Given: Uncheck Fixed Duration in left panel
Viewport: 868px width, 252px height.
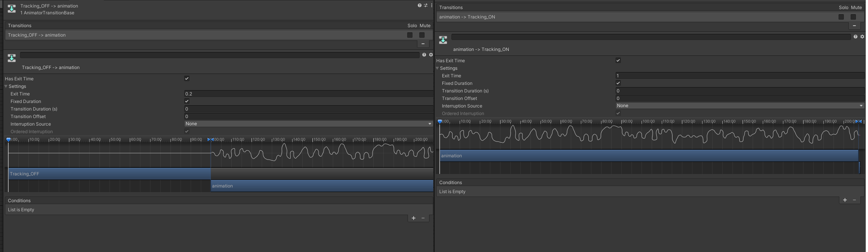Looking at the screenshot, I should point(187,101).
